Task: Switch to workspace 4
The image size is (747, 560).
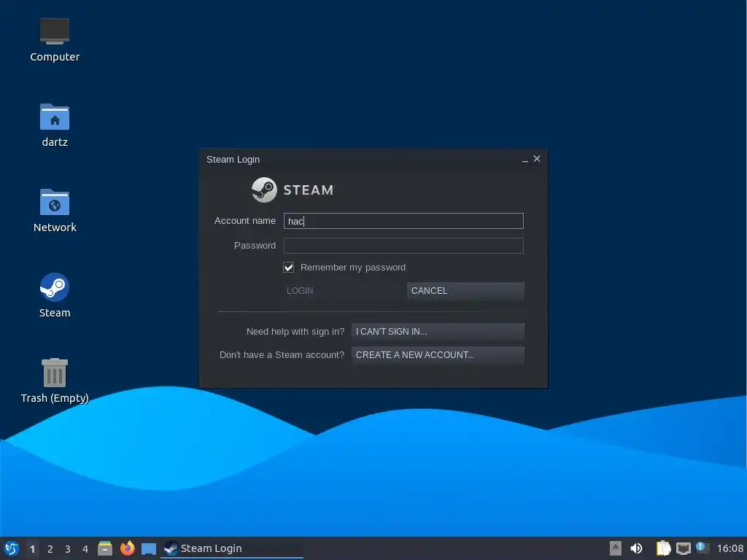Action: [x=85, y=549]
